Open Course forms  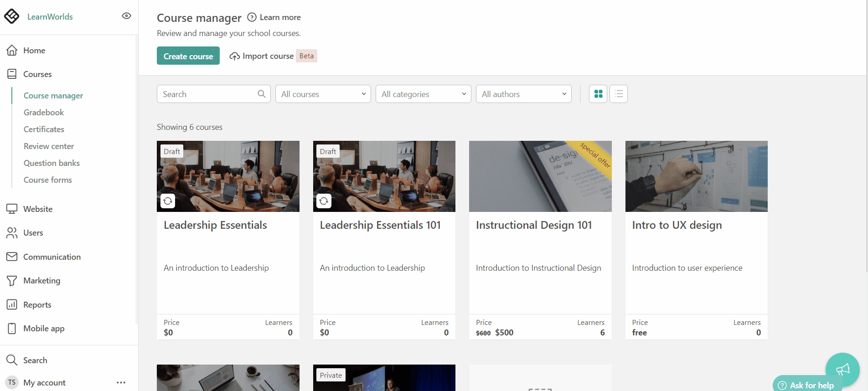click(x=48, y=180)
